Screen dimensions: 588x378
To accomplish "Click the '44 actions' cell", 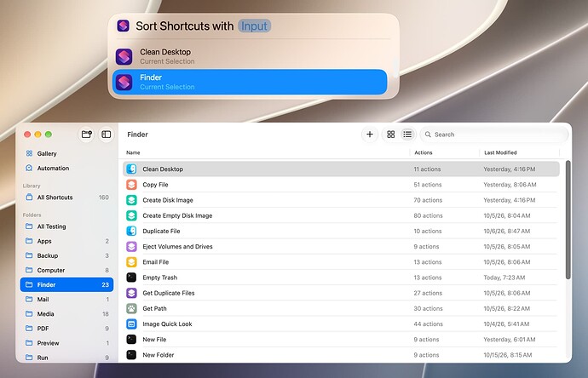I will tap(428, 324).
